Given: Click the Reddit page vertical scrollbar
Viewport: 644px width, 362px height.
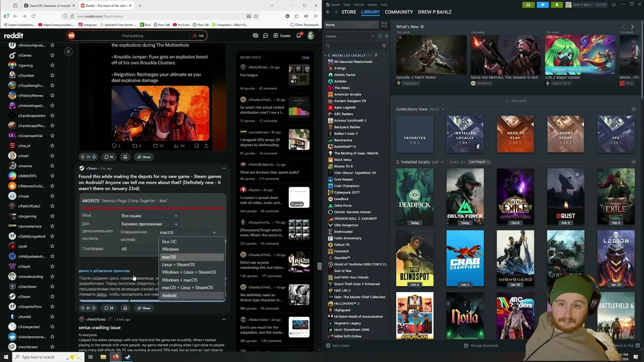Looking at the screenshot, I should [x=319, y=265].
